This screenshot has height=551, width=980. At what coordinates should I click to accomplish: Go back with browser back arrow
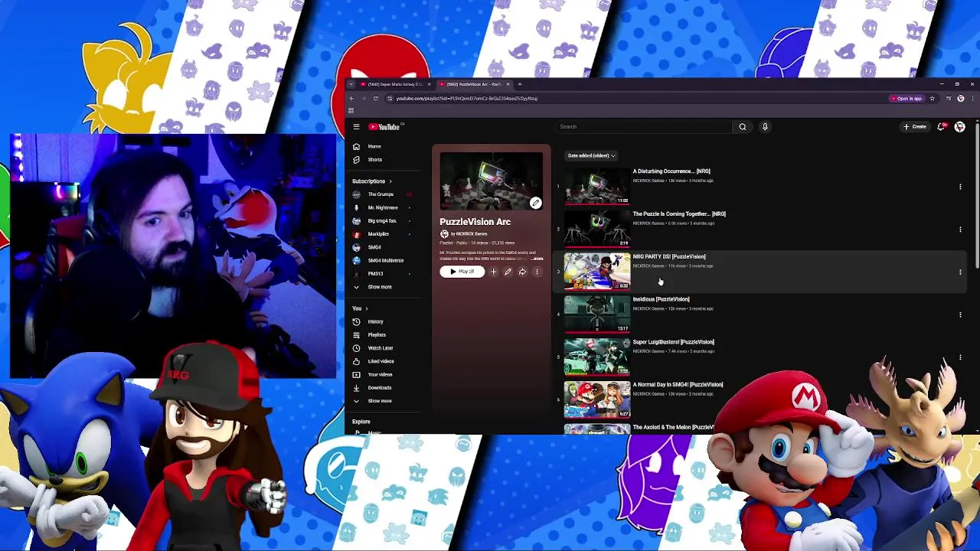[351, 99]
